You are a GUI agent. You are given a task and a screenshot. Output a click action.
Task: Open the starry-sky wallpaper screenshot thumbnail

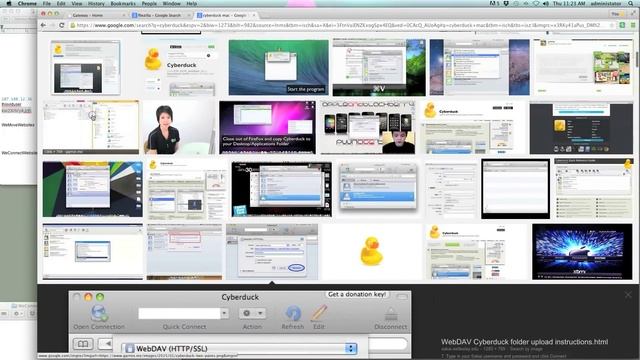click(480, 67)
